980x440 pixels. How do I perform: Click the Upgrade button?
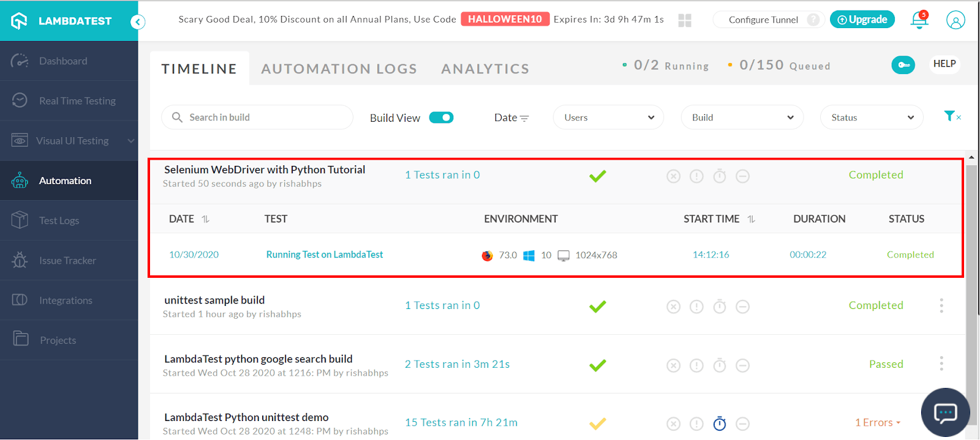point(862,20)
